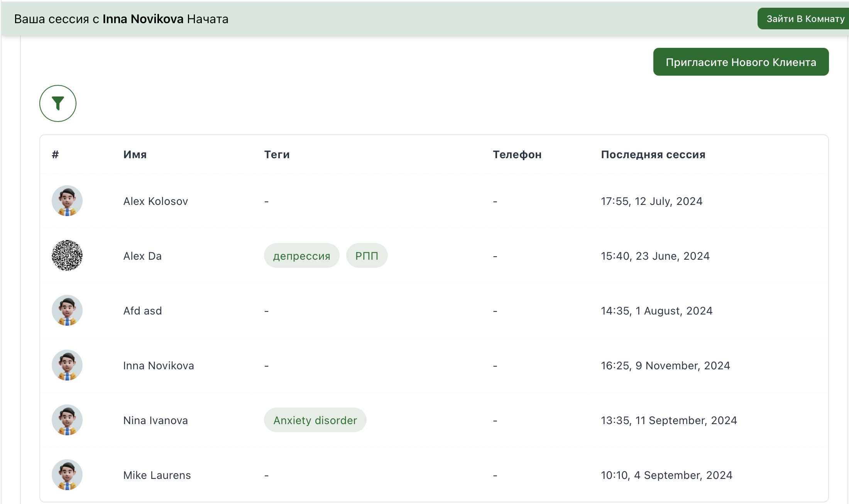
Task: Select the РПП tag
Action: (367, 255)
